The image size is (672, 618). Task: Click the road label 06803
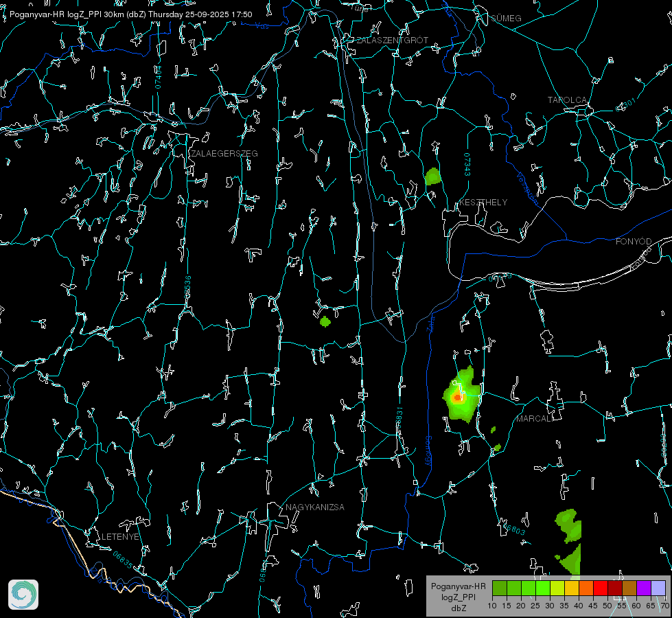coord(513,528)
